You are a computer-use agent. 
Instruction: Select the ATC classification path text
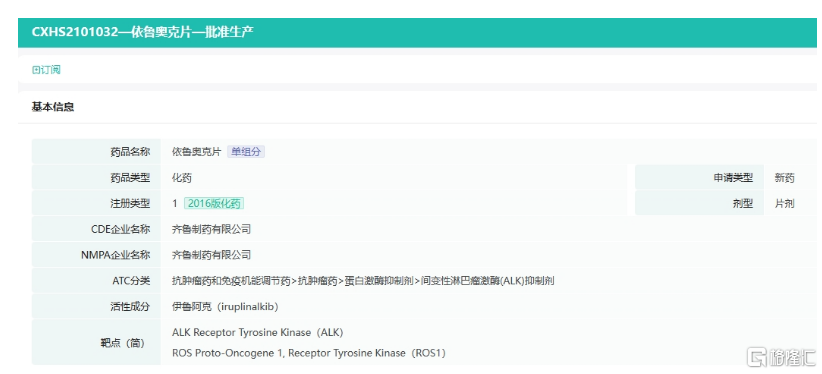coord(363,281)
